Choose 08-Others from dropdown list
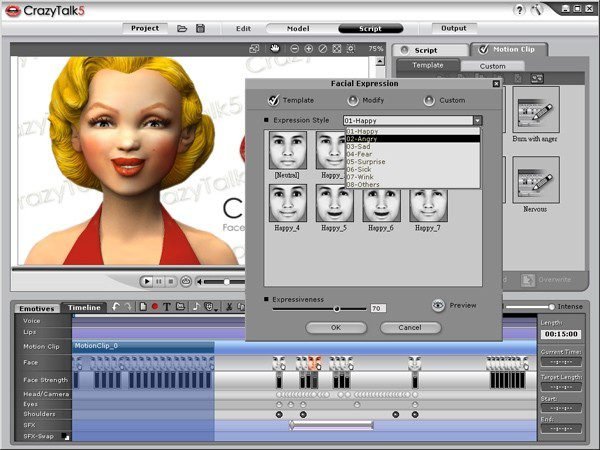This screenshot has height=450, width=600. pyautogui.click(x=412, y=184)
